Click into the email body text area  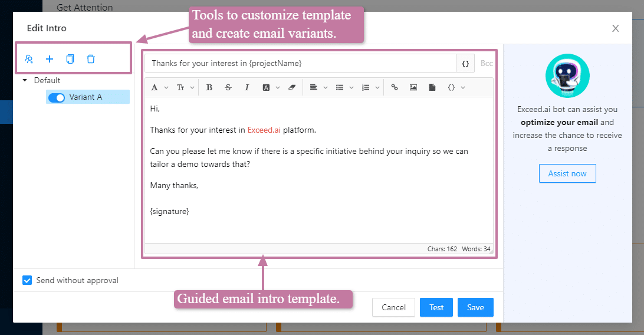[x=319, y=170]
